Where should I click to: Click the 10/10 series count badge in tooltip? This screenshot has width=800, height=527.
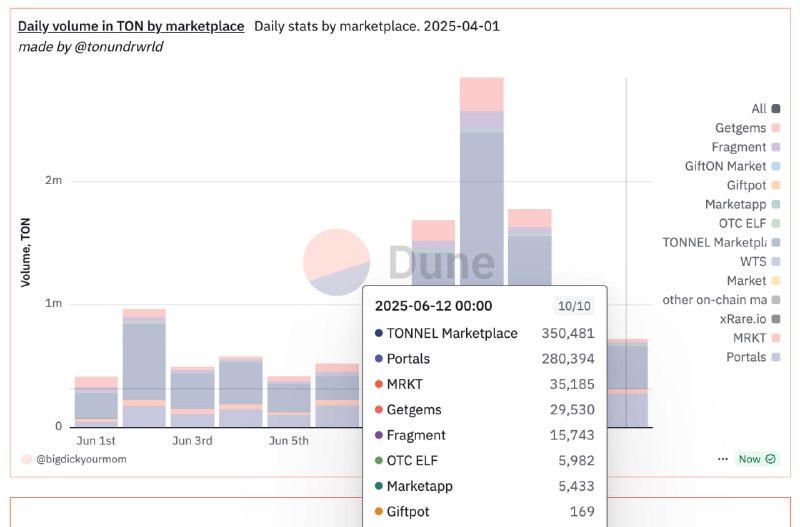[574, 306]
